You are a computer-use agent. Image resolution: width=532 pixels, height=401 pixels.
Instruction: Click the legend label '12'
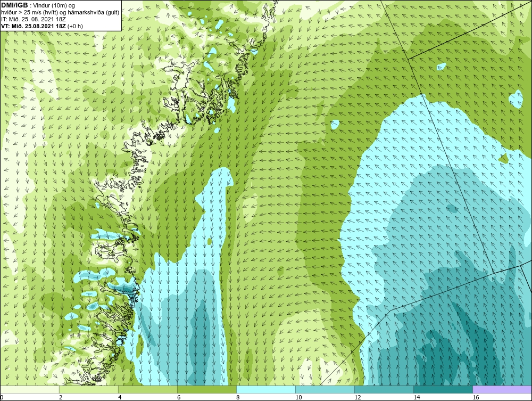pos(358,397)
